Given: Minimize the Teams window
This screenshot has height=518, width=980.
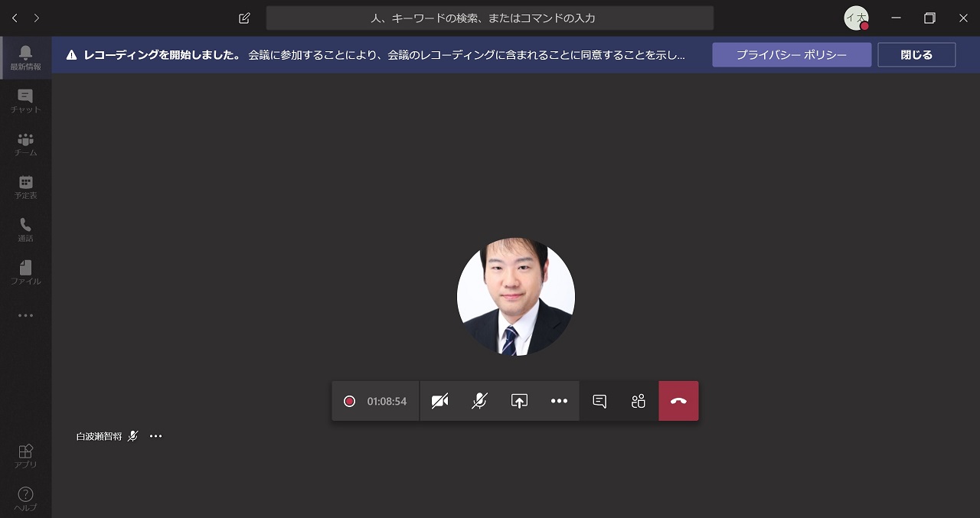Looking at the screenshot, I should pos(896,18).
